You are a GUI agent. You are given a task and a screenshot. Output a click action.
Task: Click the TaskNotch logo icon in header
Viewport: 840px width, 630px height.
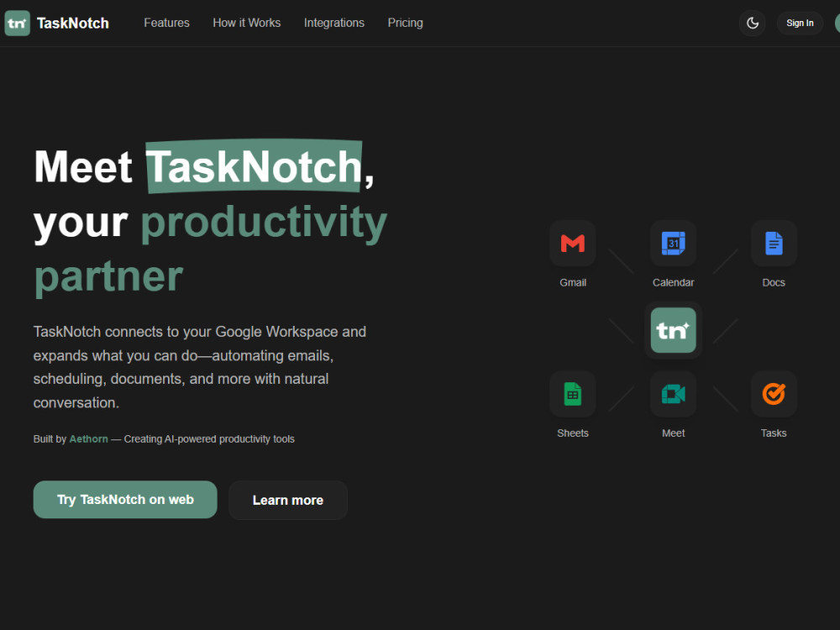click(17, 23)
